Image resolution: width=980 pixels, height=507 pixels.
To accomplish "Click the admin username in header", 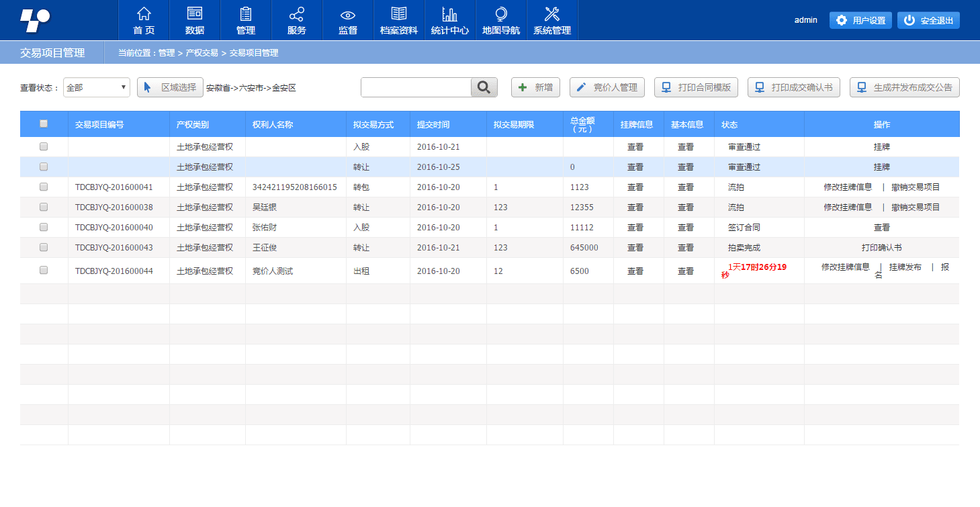I will [x=805, y=20].
